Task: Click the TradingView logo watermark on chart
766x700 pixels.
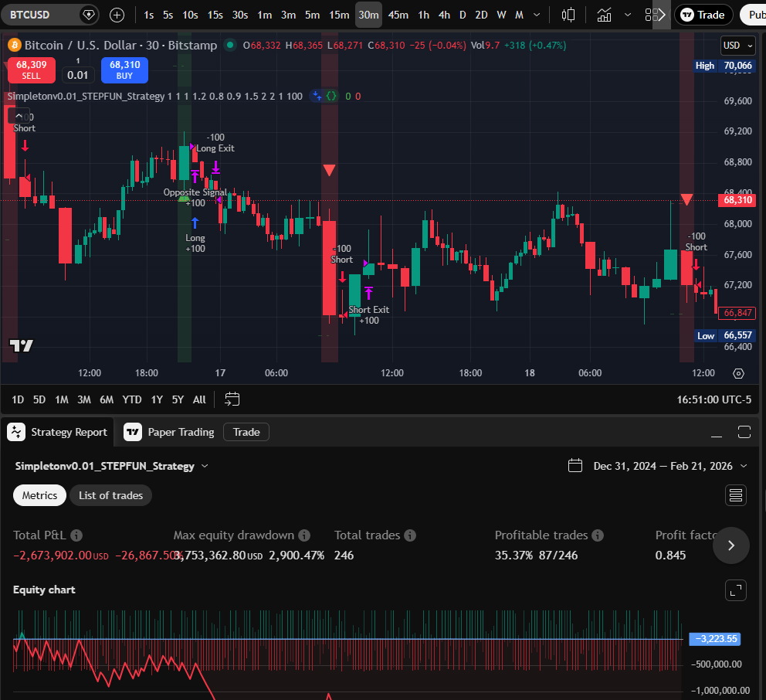Action: [21, 345]
